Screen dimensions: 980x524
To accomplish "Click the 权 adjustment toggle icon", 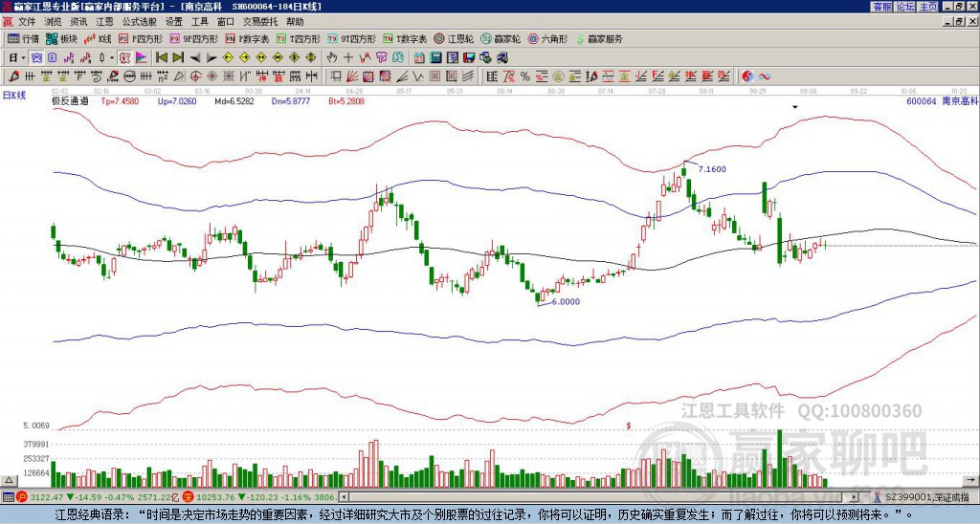I will click(x=124, y=58).
